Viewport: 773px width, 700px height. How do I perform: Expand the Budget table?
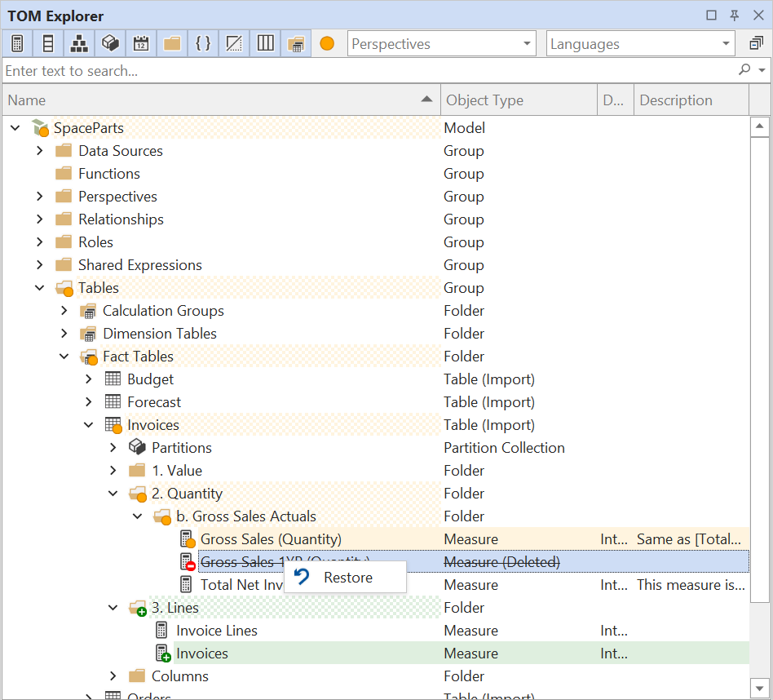(89, 379)
